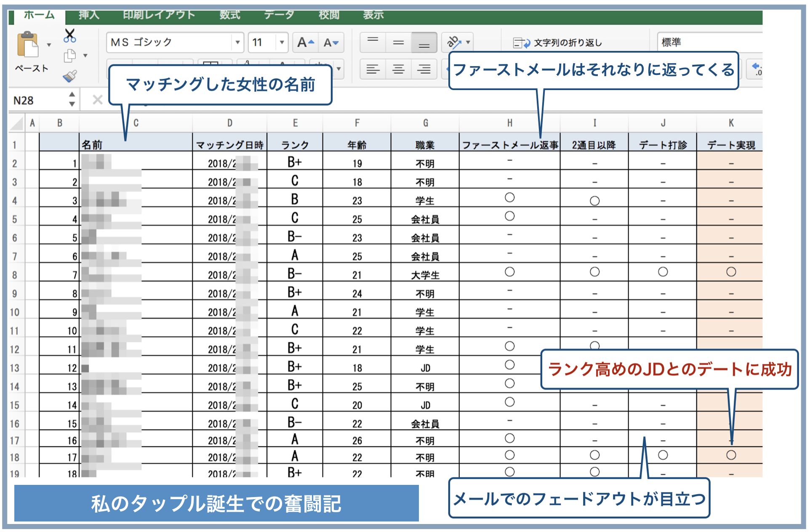Viewport: 810px width, 532px height.
Task: Open the 標準 number format box
Action: click(x=710, y=43)
